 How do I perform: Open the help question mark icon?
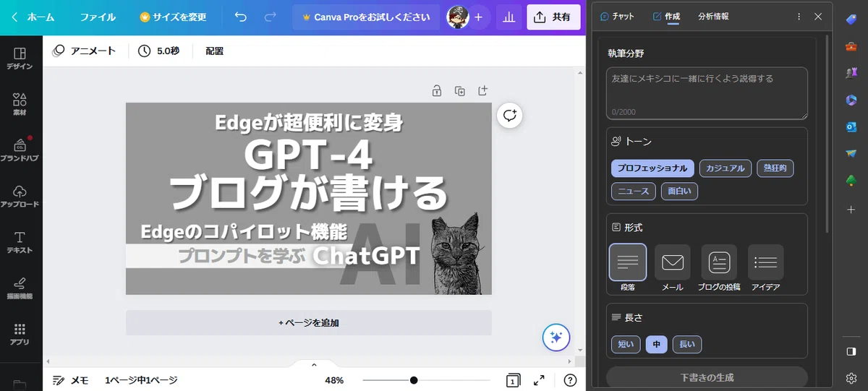click(x=570, y=380)
